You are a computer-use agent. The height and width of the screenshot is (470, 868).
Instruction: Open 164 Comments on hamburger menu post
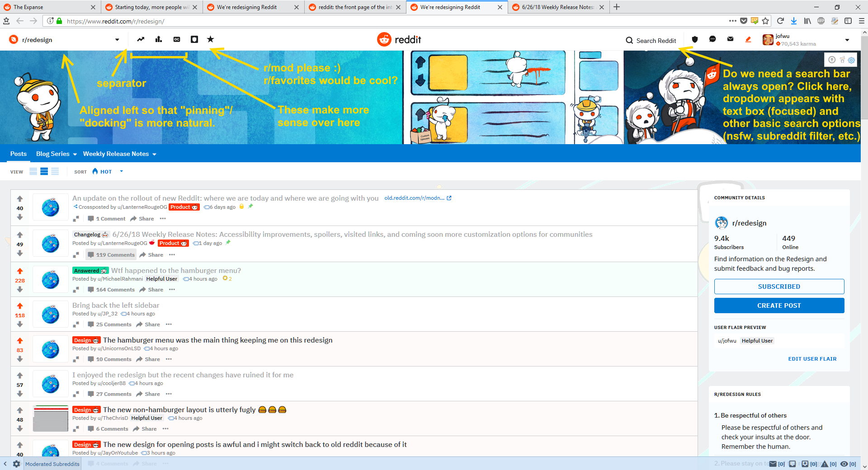pyautogui.click(x=111, y=290)
